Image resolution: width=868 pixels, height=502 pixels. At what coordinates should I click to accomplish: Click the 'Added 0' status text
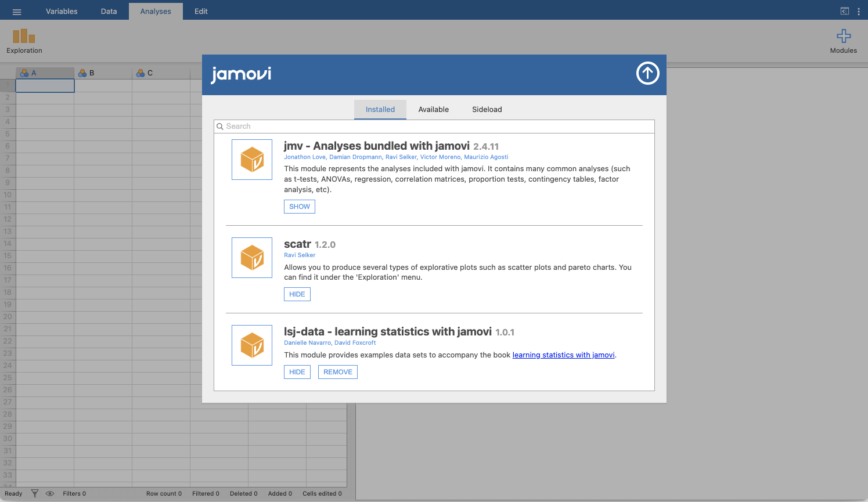click(280, 494)
